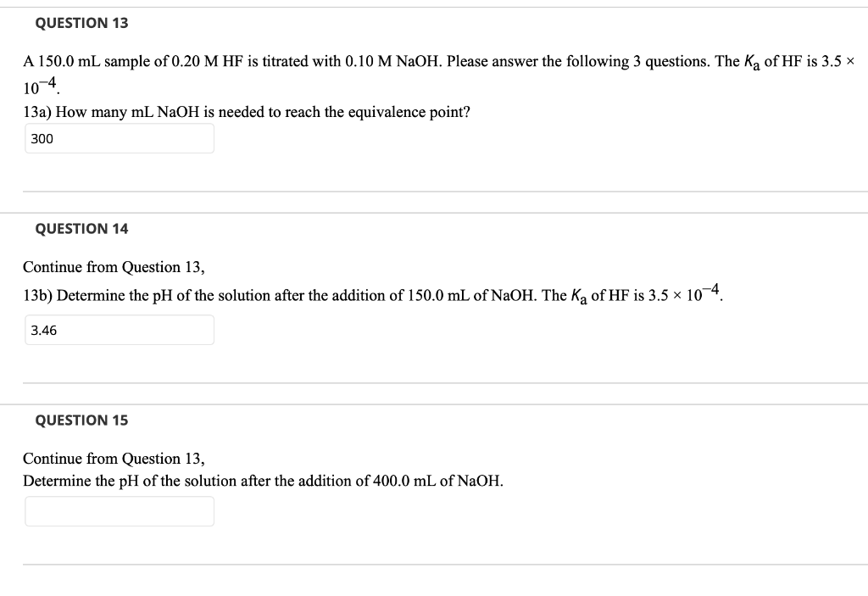Select the 300 value in the answer box
The width and height of the screenshot is (868, 596).
click(40, 137)
